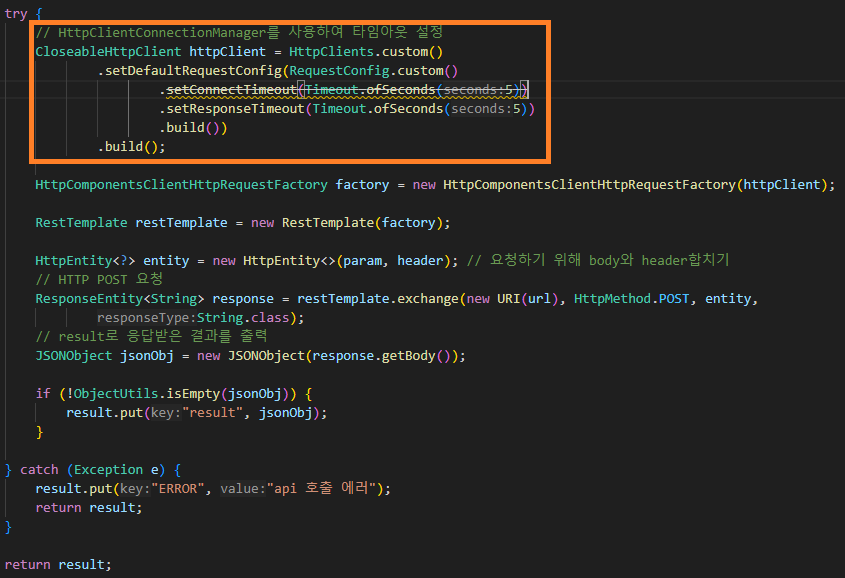Image resolution: width=845 pixels, height=578 pixels.
Task: Click the deprecated 'setConnectTimeout' method
Action: tap(231, 89)
